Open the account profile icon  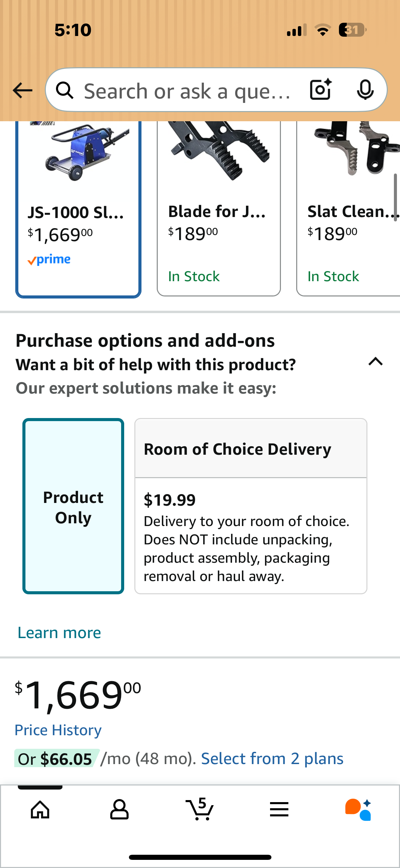[119, 810]
